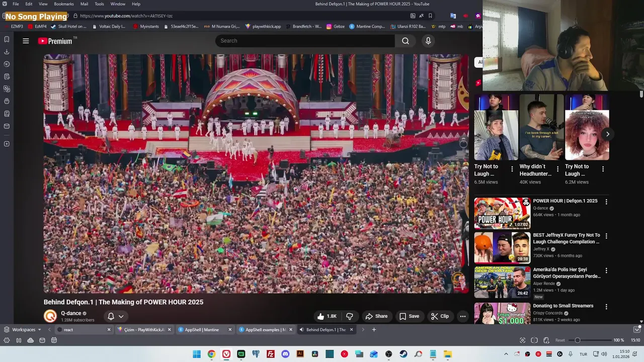
Task: Open the Window menu
Action: (118, 4)
